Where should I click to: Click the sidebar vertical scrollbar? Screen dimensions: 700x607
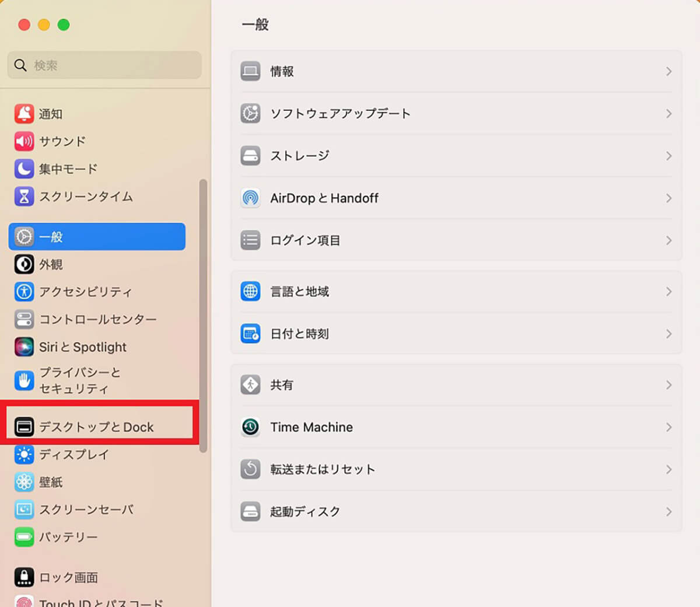203,315
